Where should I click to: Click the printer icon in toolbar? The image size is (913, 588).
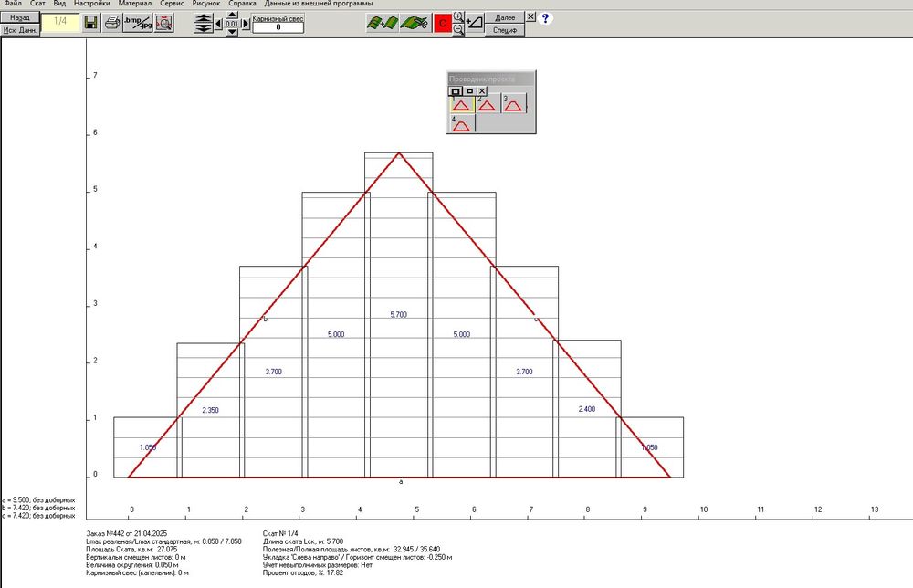(x=111, y=23)
